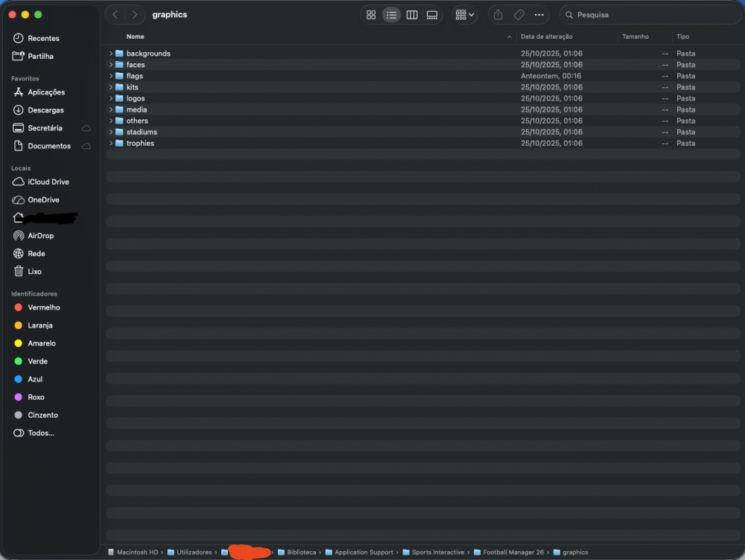
Task: Expand the stadiums folder
Action: click(x=111, y=132)
